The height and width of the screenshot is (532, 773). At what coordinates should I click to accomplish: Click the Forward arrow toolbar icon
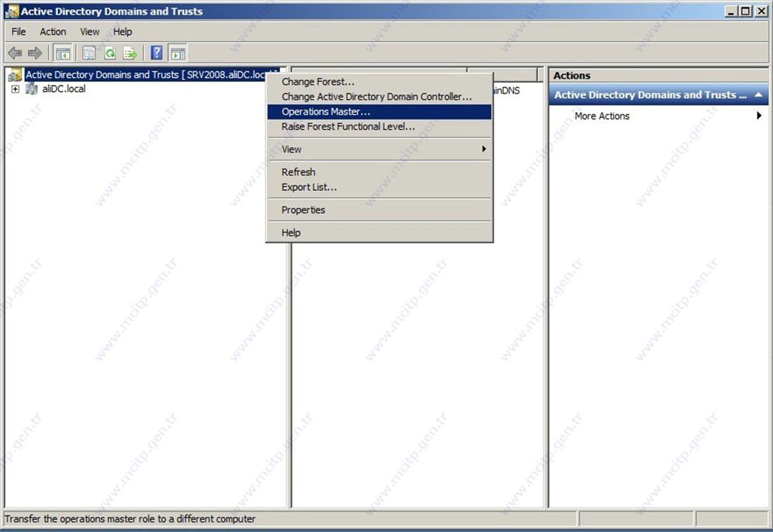coord(35,53)
